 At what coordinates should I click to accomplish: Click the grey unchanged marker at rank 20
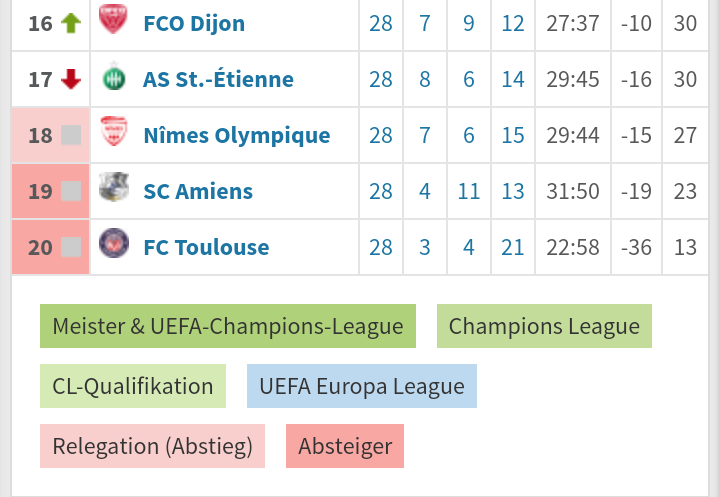pyautogui.click(x=71, y=247)
